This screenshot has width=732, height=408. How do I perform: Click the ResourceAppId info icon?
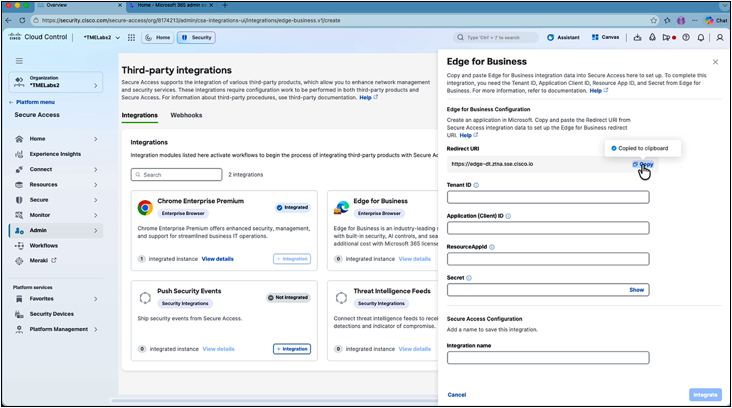pyautogui.click(x=492, y=247)
